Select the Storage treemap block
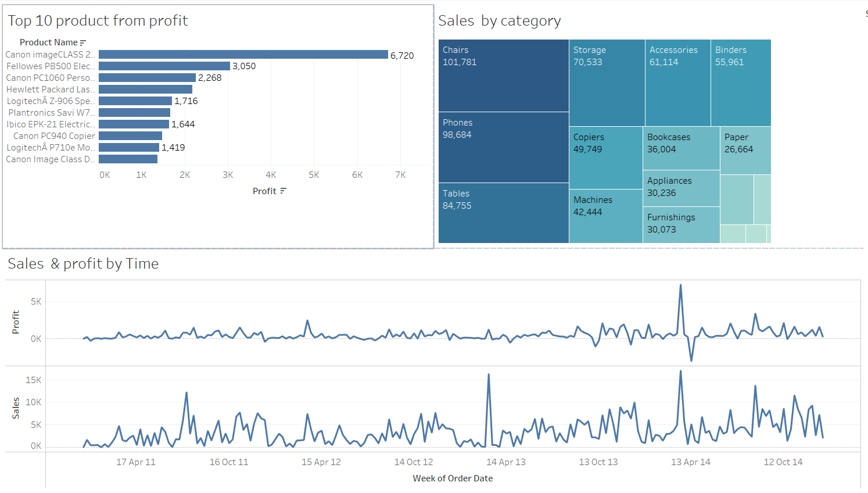 coord(607,83)
